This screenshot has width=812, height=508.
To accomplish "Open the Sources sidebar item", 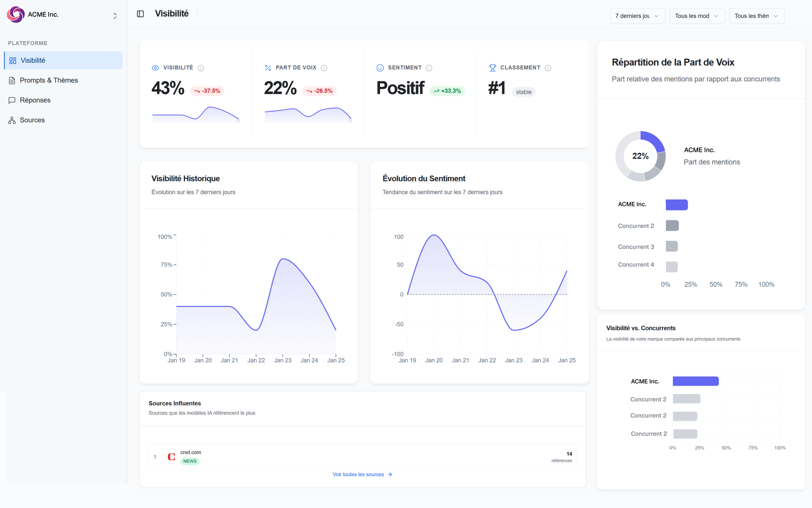I will [32, 120].
